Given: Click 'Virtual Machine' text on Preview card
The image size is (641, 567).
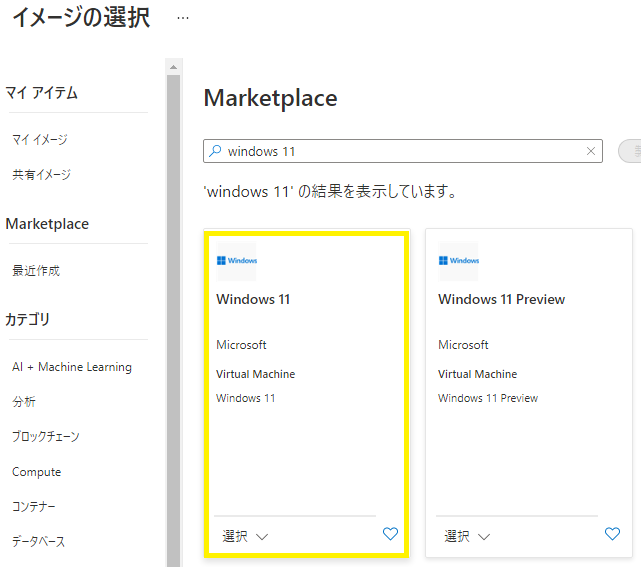Looking at the screenshot, I should tap(477, 374).
